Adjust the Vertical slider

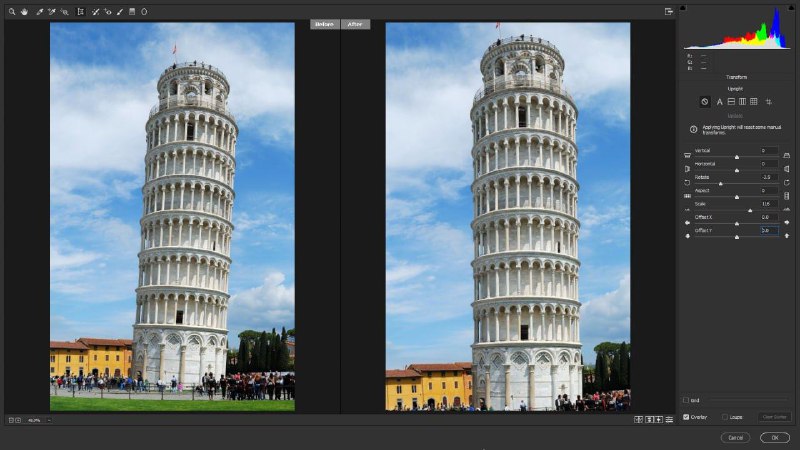click(736, 157)
